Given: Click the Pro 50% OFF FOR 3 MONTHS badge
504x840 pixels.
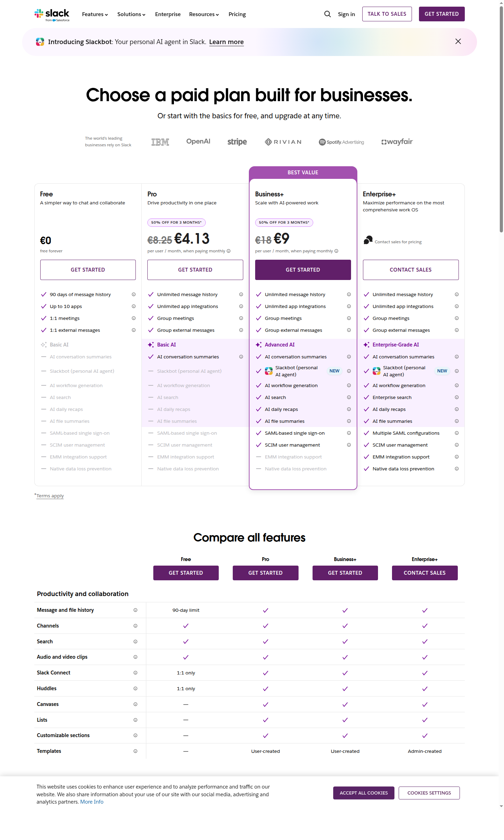Looking at the screenshot, I should [x=176, y=223].
